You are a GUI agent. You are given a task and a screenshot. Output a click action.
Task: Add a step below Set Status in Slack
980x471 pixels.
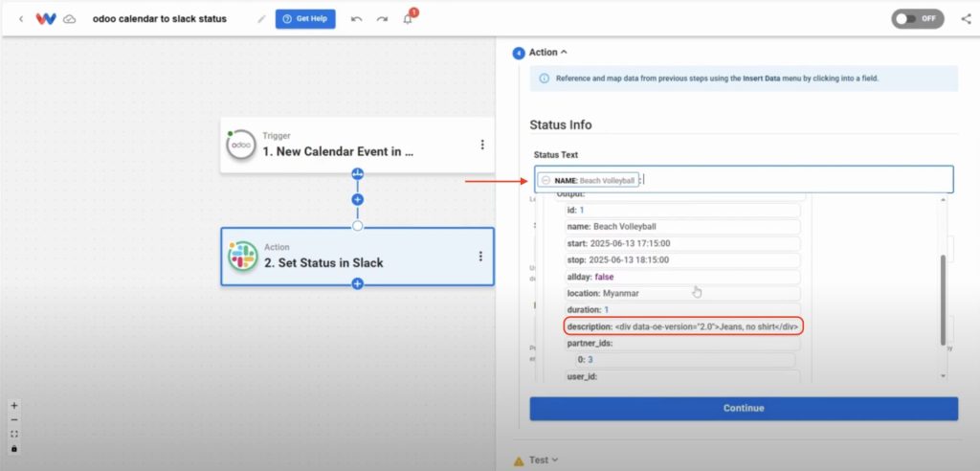tap(358, 284)
